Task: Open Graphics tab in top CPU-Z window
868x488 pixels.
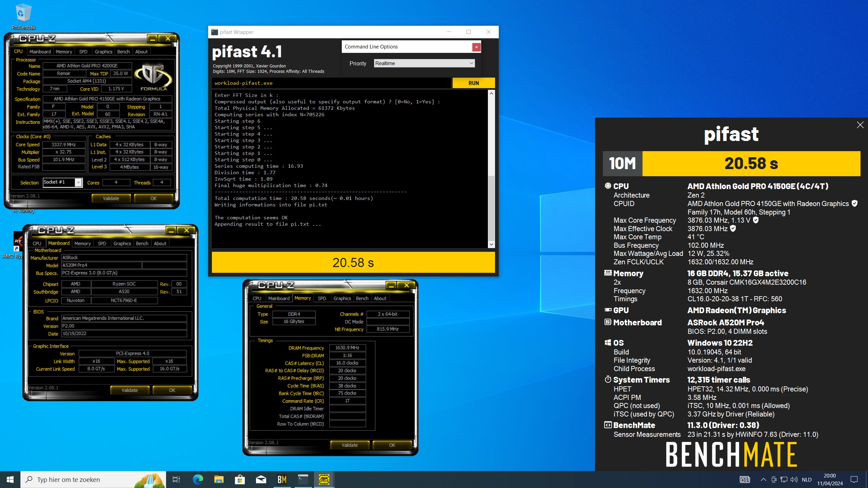Action: tap(103, 52)
